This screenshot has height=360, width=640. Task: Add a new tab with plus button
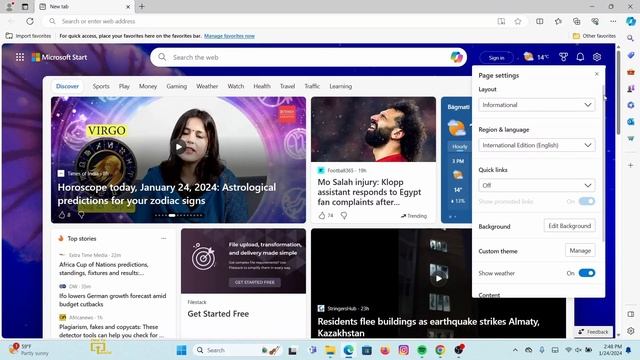pyautogui.click(x=142, y=7)
